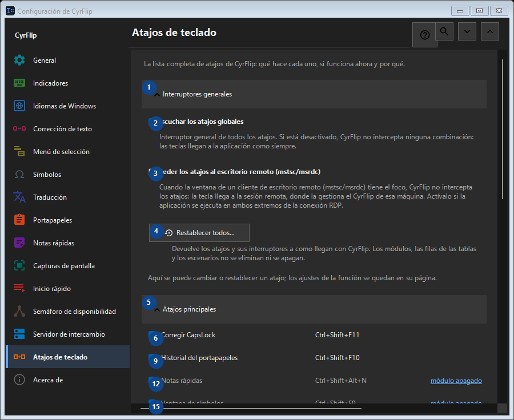Click the Restablecer todos... button
This screenshot has width=514, height=420.
(x=199, y=233)
